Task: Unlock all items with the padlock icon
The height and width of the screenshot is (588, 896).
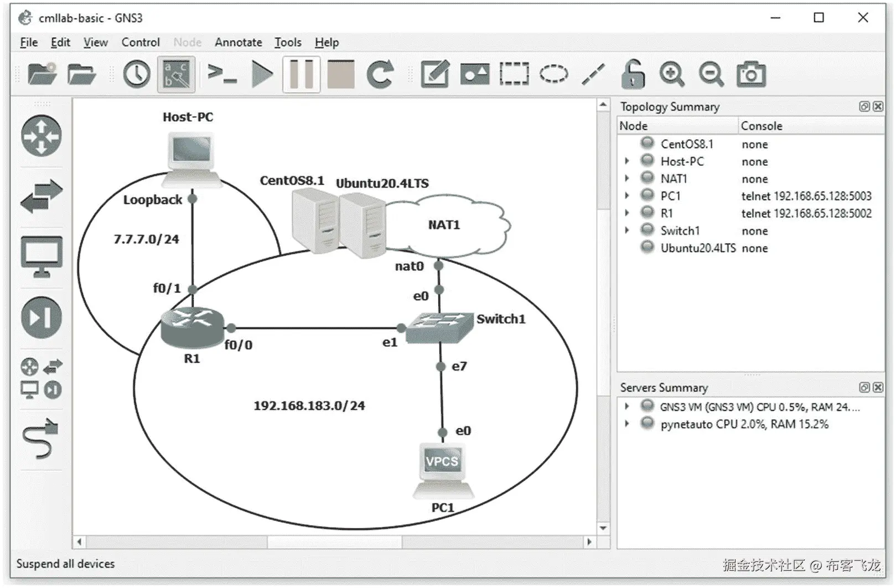Action: (x=633, y=74)
